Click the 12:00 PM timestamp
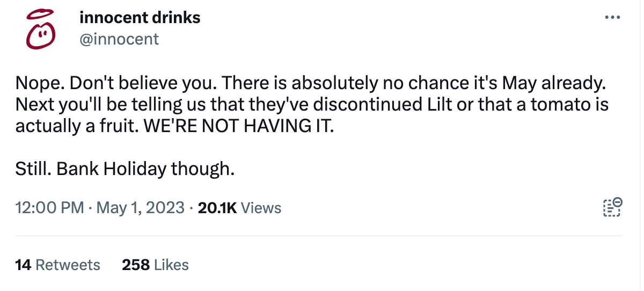This screenshot has width=644, height=291. pyautogui.click(x=49, y=208)
